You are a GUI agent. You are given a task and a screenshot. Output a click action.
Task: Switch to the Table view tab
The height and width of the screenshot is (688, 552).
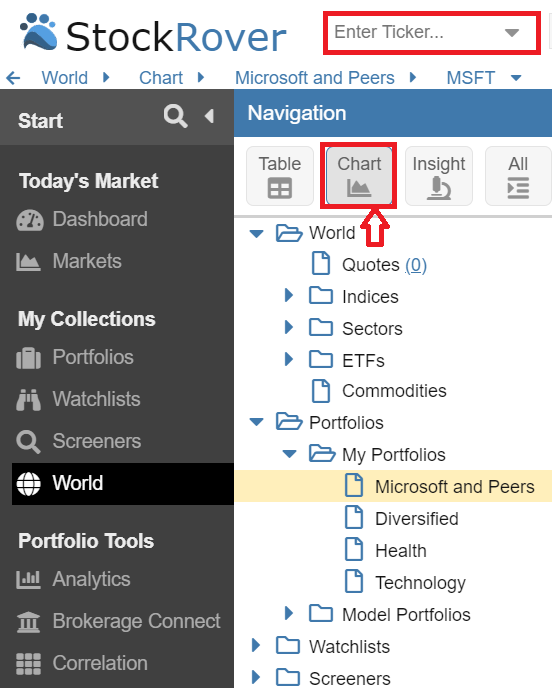tap(280, 176)
